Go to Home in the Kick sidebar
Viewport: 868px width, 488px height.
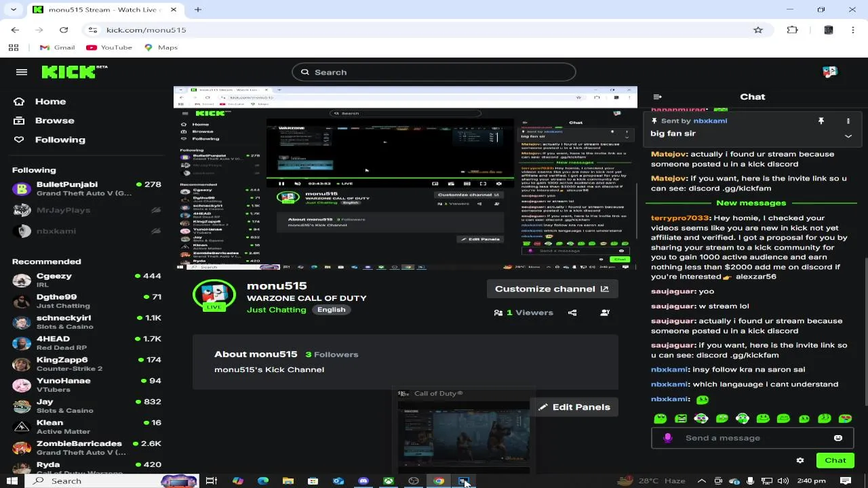41,102
